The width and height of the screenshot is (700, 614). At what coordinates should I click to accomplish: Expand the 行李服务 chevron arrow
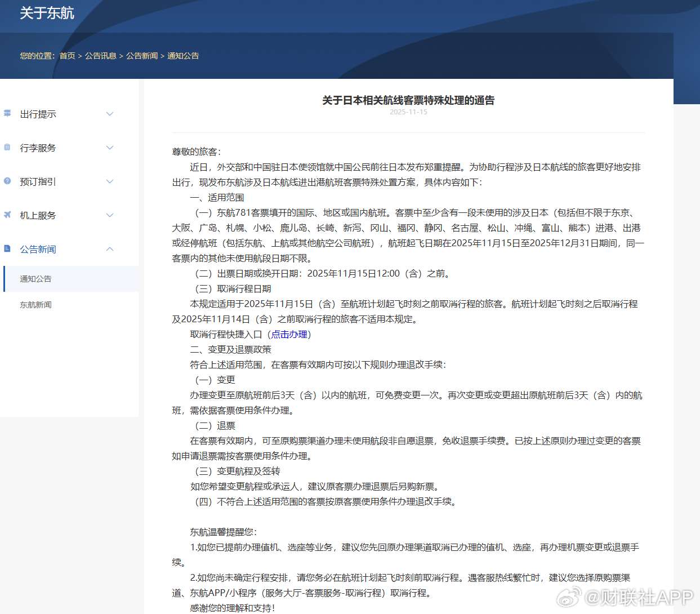click(x=110, y=148)
